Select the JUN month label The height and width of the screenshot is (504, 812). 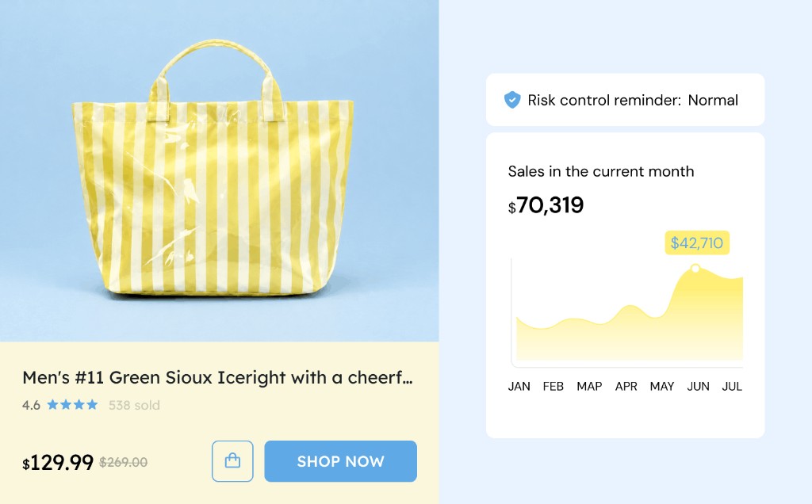[698, 387]
